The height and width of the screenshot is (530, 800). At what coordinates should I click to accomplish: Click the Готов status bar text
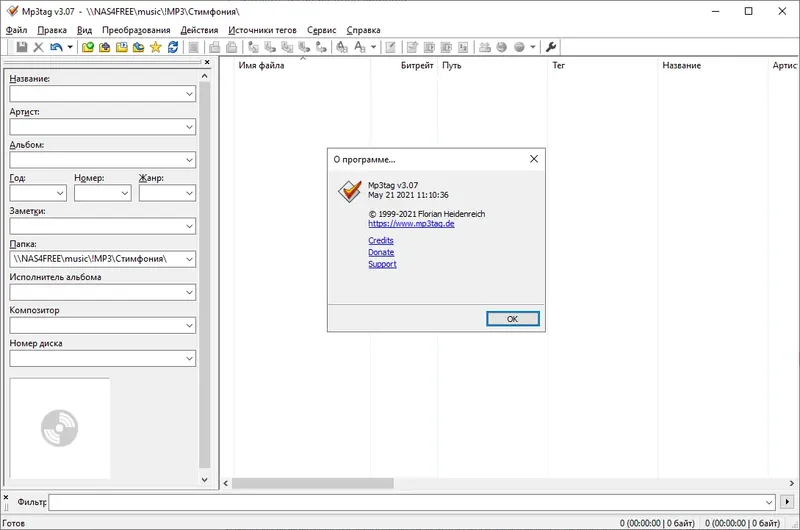14,523
